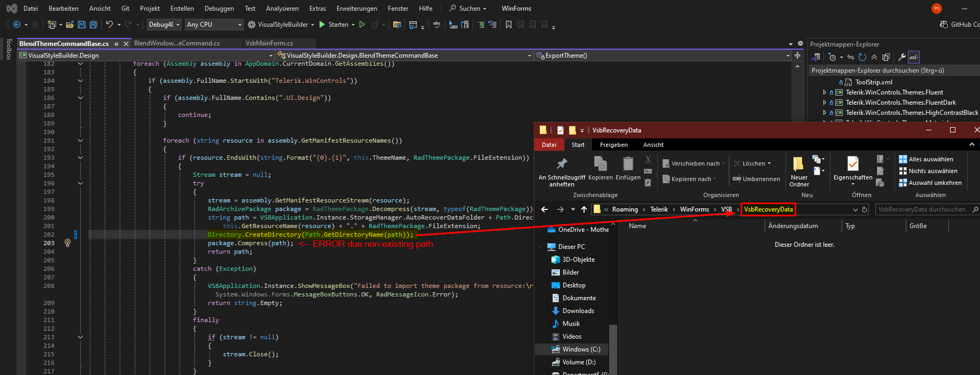The height and width of the screenshot is (375, 980).
Task: Click the split editor window icon
Action: coord(797,56)
